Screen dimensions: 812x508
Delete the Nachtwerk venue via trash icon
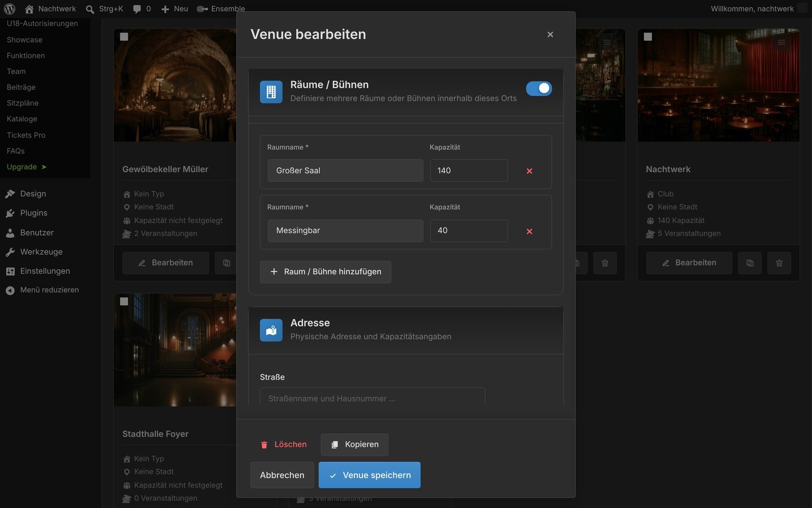(x=779, y=263)
